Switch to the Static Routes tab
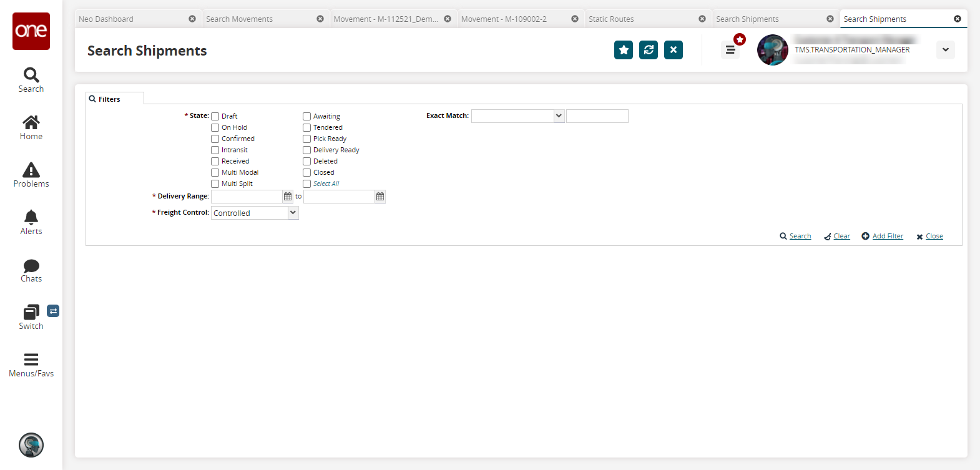Screen dimensions: 980x470 [611, 19]
